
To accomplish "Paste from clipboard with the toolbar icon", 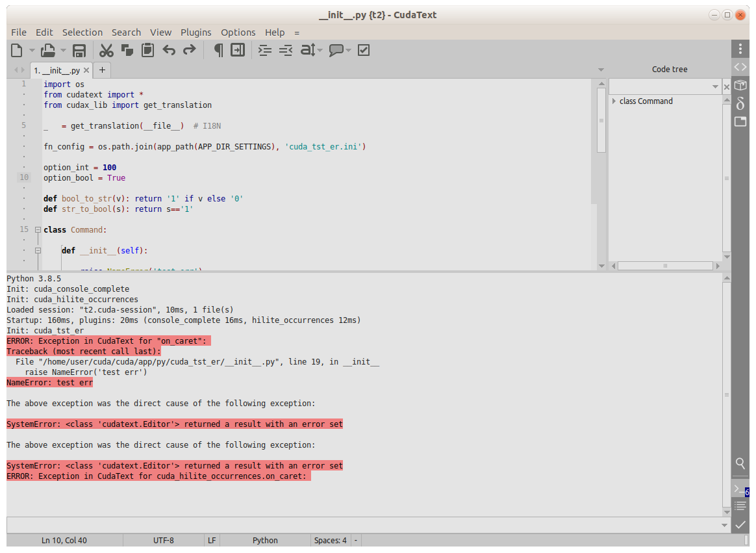I will click(147, 50).
